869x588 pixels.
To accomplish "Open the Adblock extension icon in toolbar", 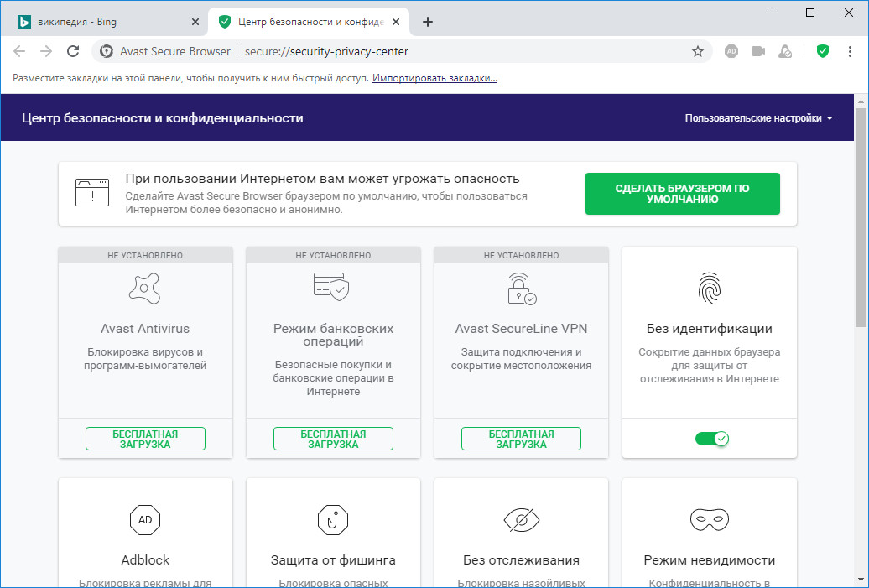I will click(731, 51).
